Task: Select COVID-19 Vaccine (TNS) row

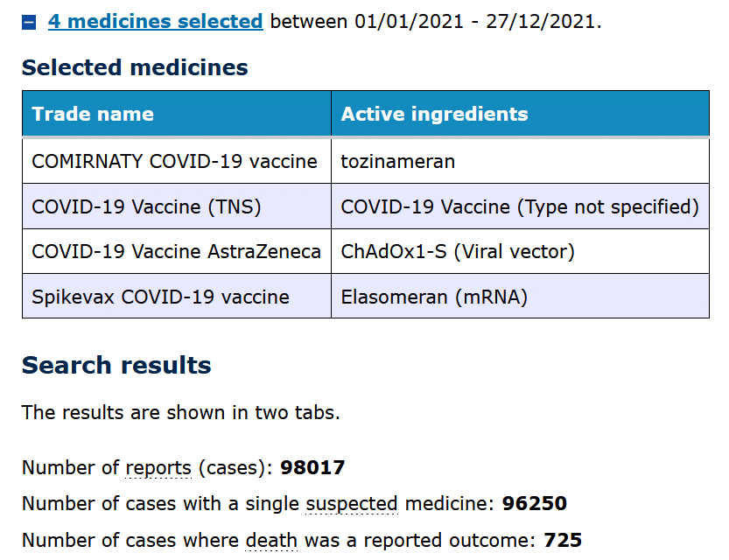Action: 366,206
